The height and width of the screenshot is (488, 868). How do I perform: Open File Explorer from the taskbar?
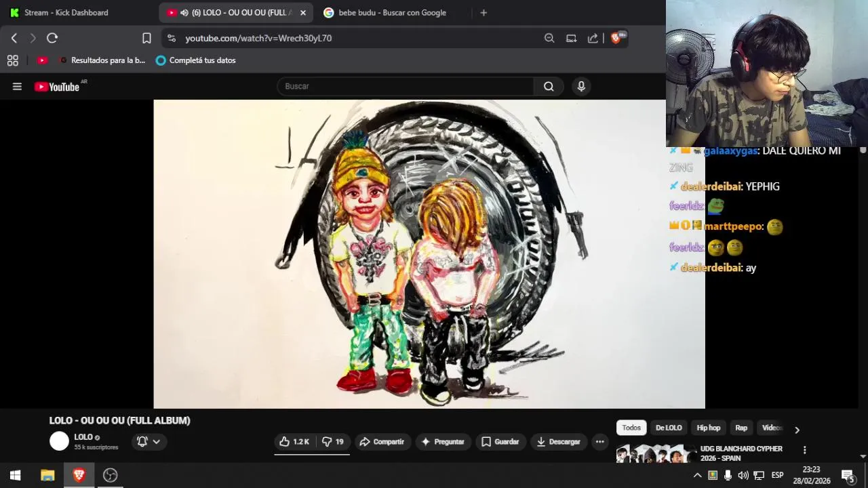pyautogui.click(x=47, y=475)
